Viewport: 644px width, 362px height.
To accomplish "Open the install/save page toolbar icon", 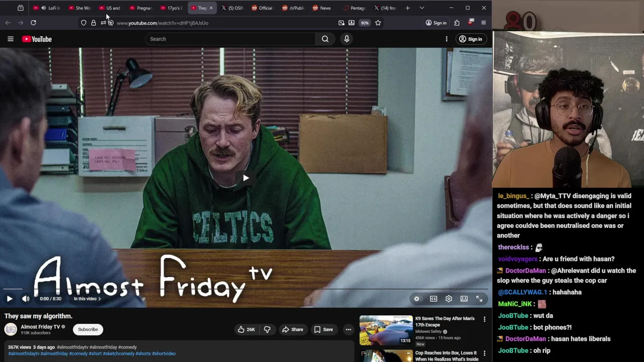I will click(x=351, y=23).
